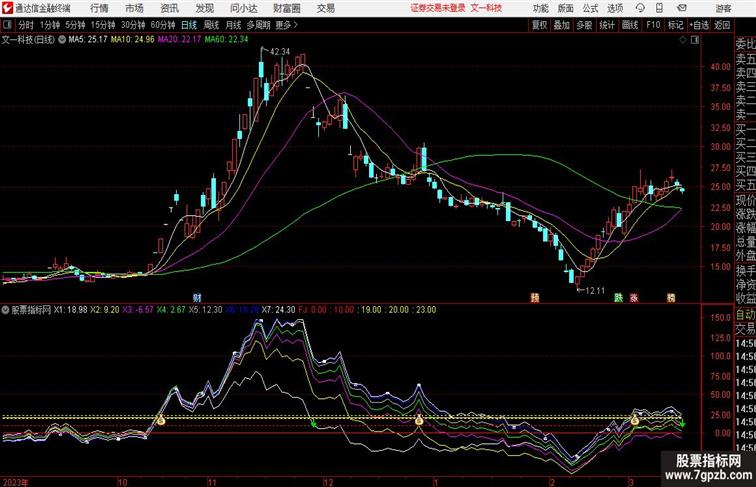Switch to 1分钟 period
This screenshot has width=756, height=487.
tap(50, 25)
